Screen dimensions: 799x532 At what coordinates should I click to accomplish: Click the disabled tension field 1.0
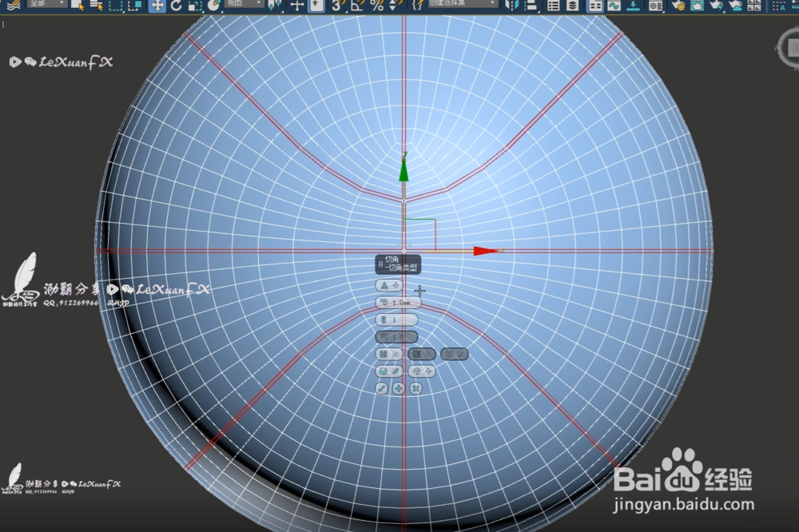click(x=396, y=337)
